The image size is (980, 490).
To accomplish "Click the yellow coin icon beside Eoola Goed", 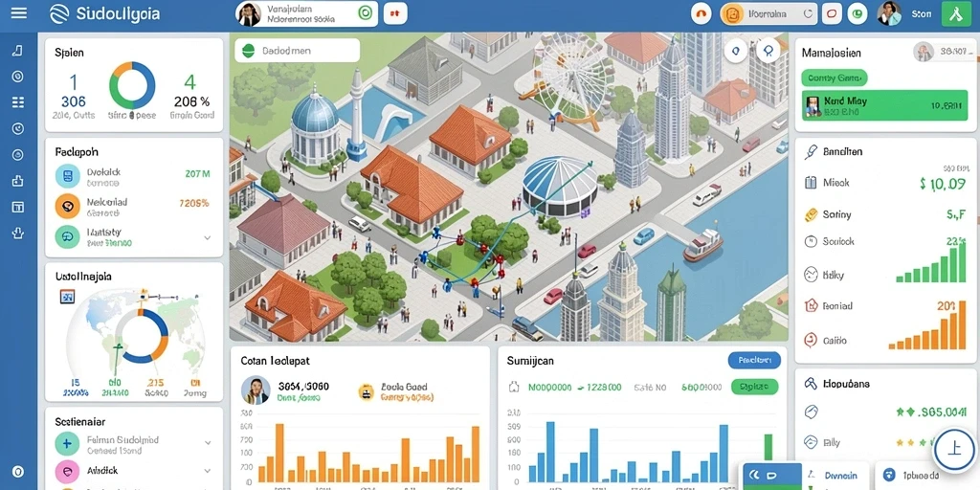I will (x=367, y=391).
